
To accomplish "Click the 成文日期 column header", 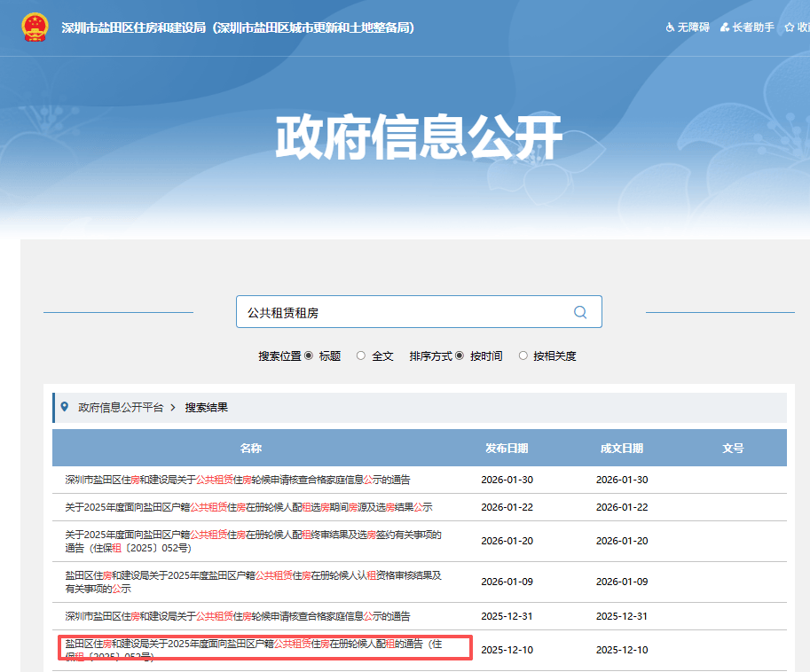I will pos(621,448).
